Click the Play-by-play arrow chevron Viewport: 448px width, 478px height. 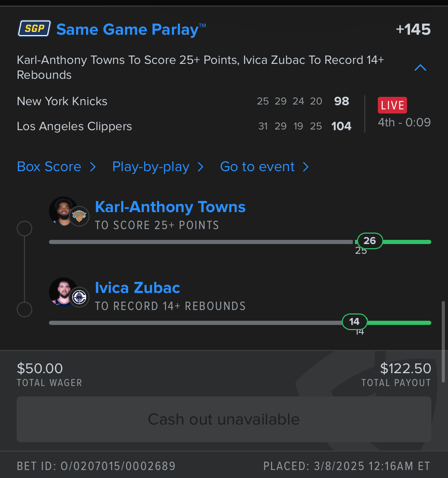200,167
